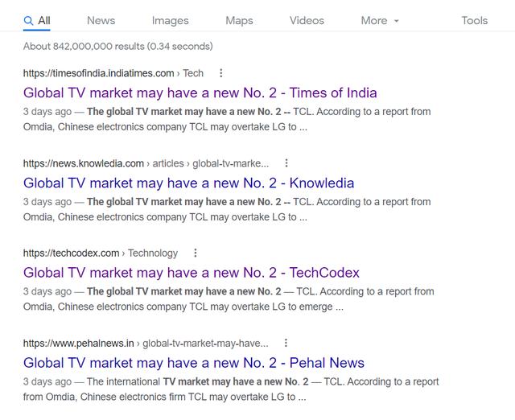515x420 pixels.
Task: Open the Times of India result headline
Action: (x=200, y=93)
